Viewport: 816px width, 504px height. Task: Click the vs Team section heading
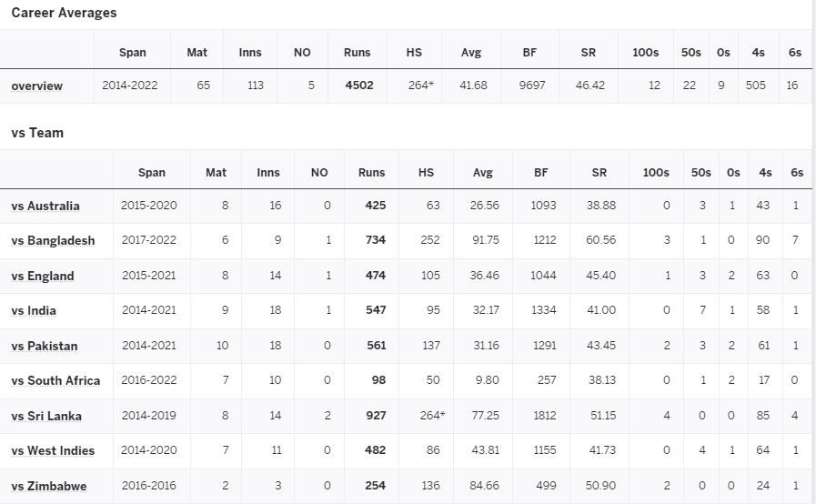(37, 133)
